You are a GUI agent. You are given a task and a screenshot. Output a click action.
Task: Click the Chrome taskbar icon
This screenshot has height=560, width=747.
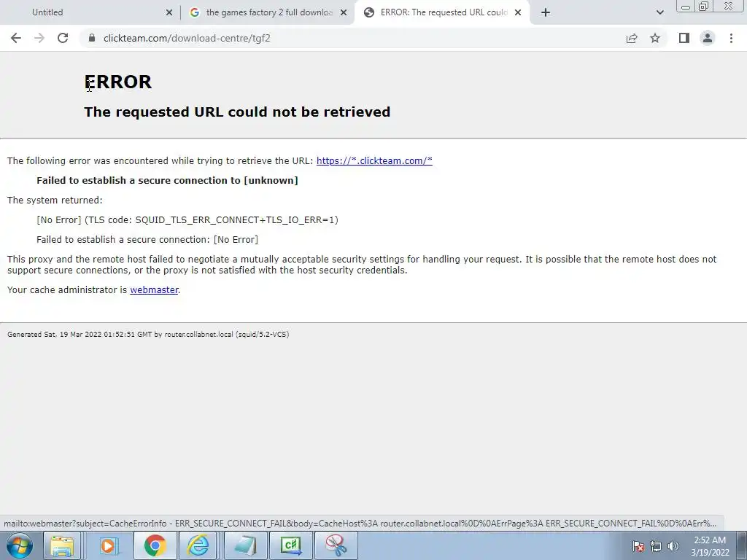click(x=155, y=545)
